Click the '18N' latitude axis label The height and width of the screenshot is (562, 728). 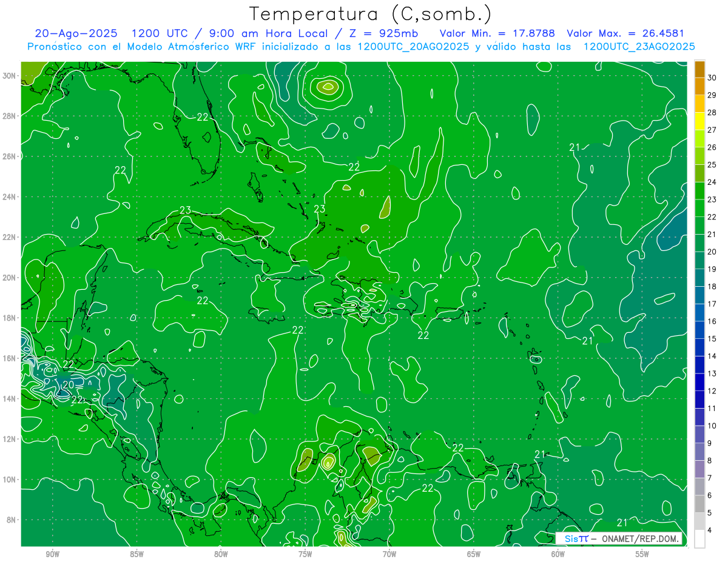(x=9, y=318)
